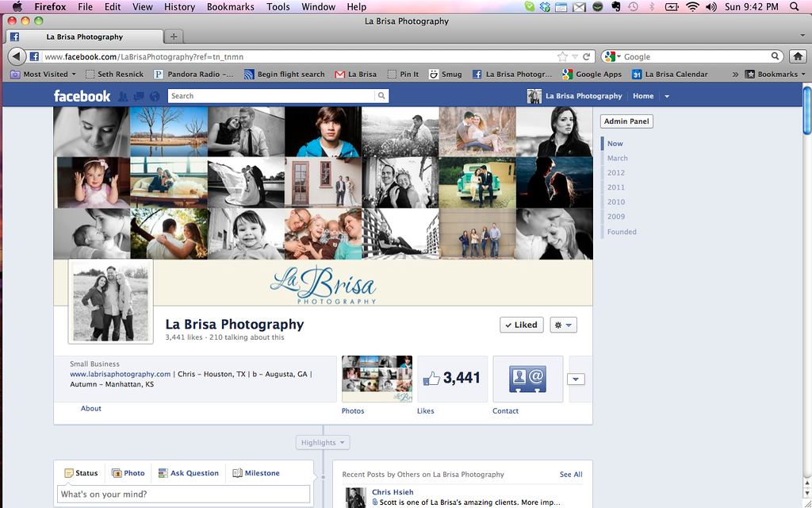Open the gear settings dropdown beside Liked

[564, 325]
